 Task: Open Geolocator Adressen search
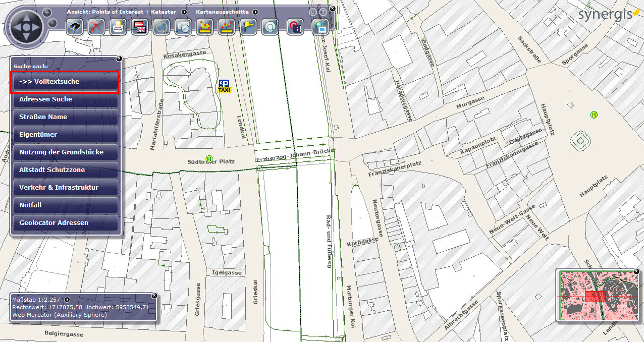(66, 223)
